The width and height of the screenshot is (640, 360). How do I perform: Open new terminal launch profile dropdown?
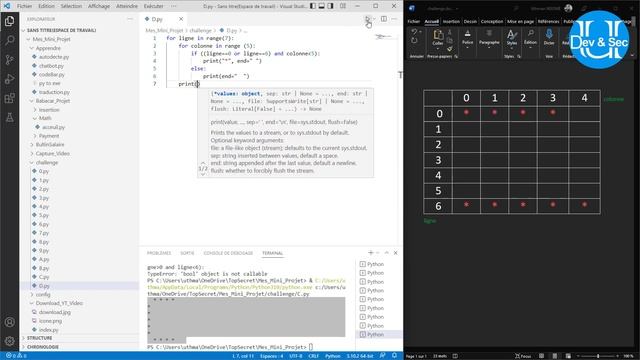click(x=378, y=253)
